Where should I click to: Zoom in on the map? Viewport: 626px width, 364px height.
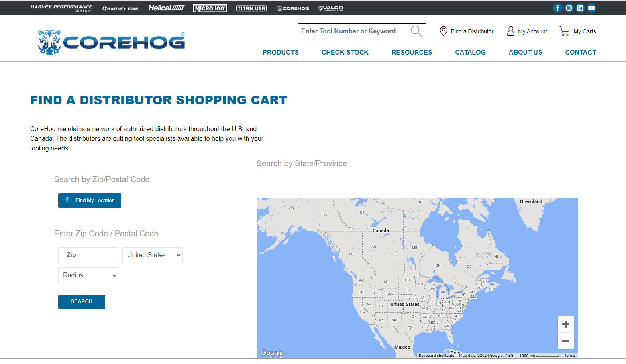coord(565,324)
